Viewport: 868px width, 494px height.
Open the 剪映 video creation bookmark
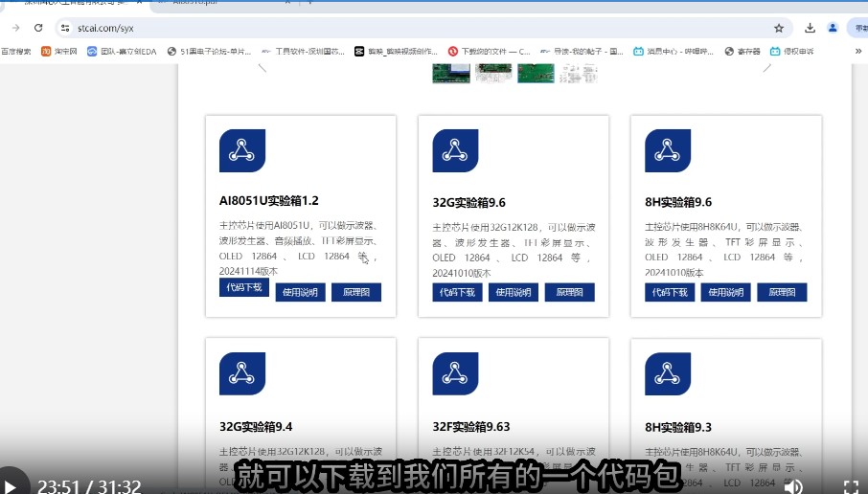pos(396,52)
